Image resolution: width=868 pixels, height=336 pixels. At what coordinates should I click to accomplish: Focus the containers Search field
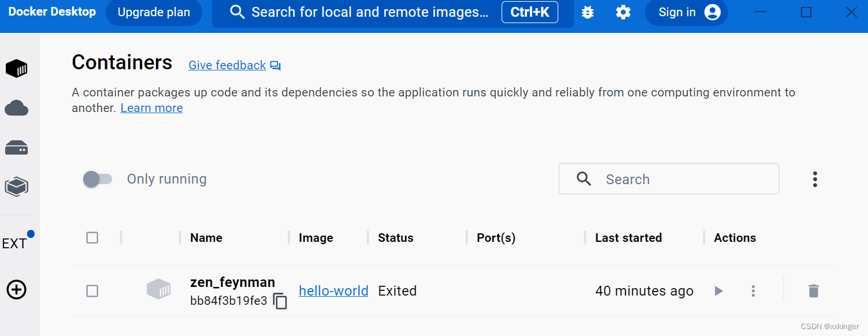669,179
